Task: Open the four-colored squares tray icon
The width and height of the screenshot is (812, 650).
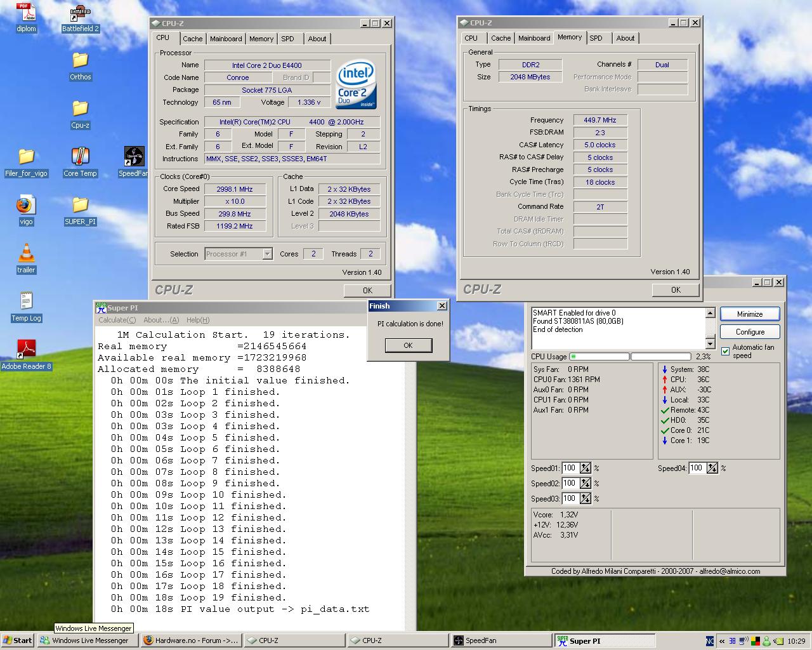Action: (x=756, y=641)
